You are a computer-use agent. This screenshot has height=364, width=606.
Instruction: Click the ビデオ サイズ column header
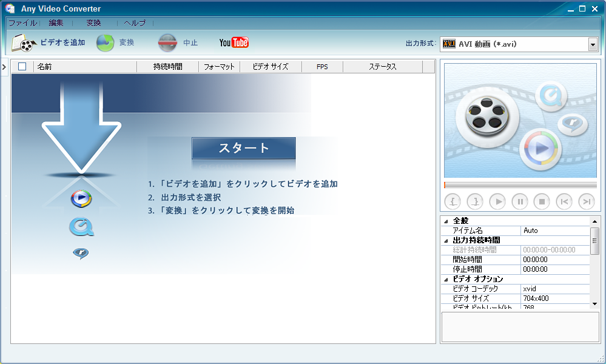click(x=271, y=67)
